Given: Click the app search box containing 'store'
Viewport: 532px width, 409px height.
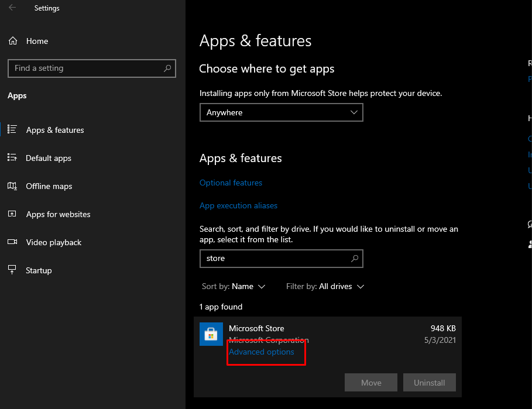Looking at the screenshot, I should coord(282,259).
